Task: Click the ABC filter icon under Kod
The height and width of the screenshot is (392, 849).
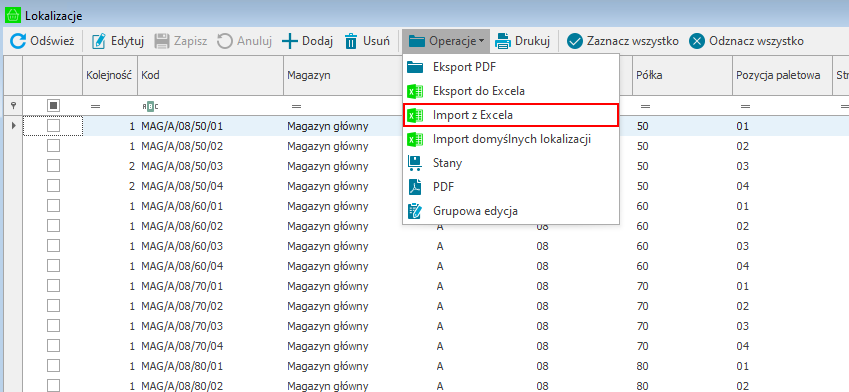Action: 150,106
